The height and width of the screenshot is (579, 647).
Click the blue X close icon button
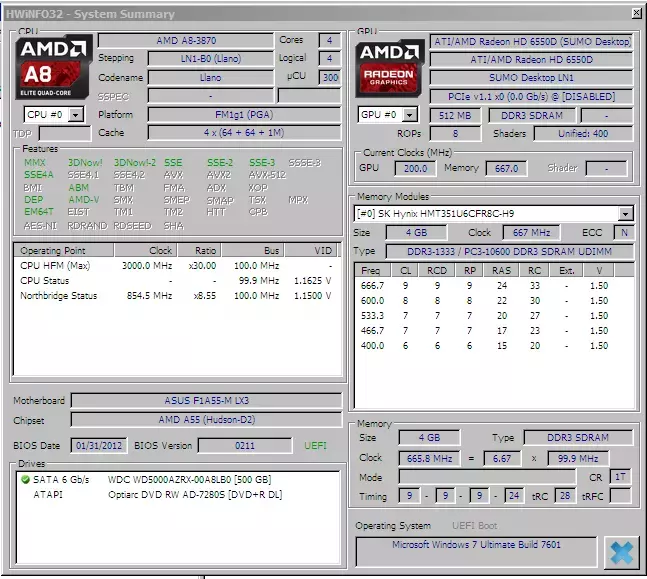click(621, 552)
